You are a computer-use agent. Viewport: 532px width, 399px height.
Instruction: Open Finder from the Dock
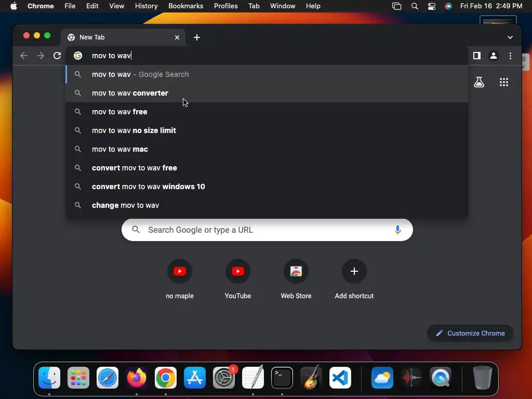click(49, 378)
